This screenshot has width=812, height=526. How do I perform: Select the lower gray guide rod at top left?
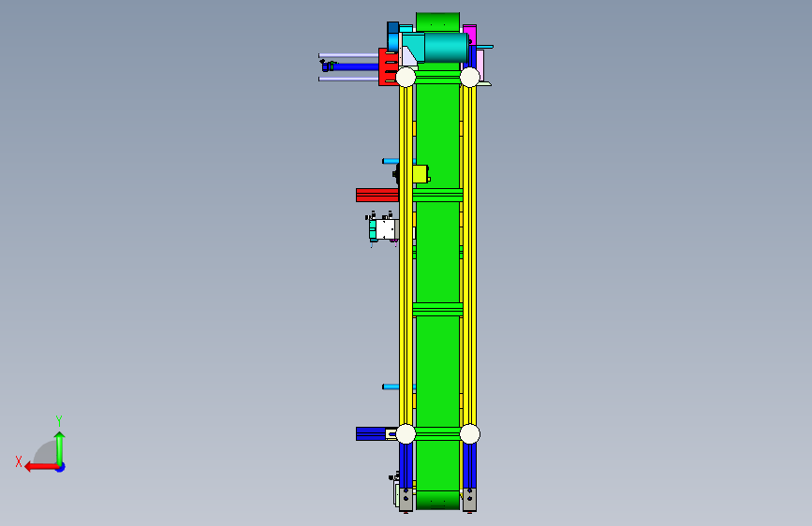coord(348,80)
